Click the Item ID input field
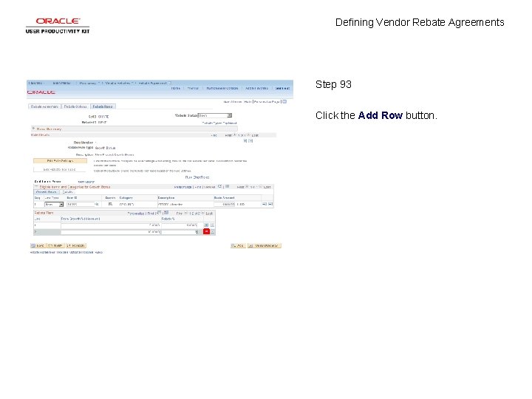Screen dimensions: 532x399 80,204
